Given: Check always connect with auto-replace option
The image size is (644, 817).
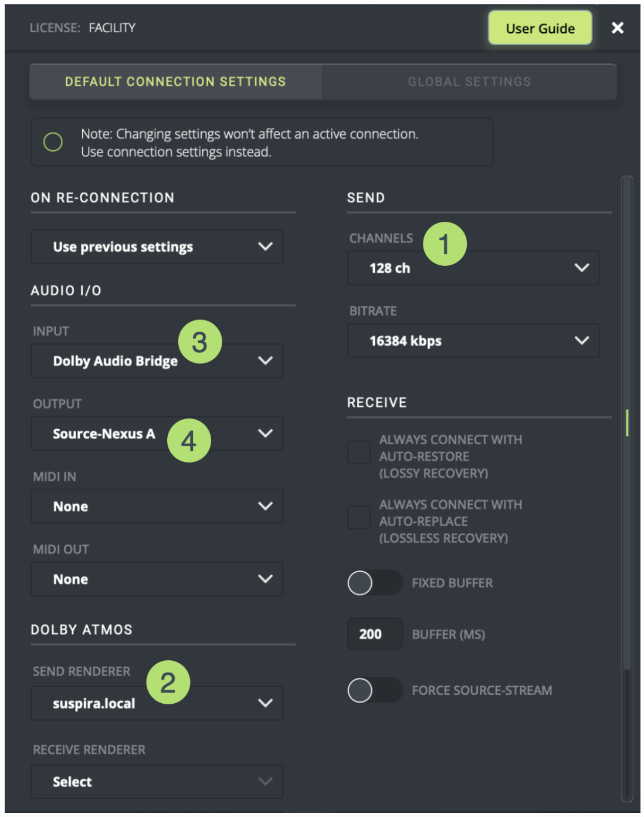Looking at the screenshot, I should pos(359,518).
